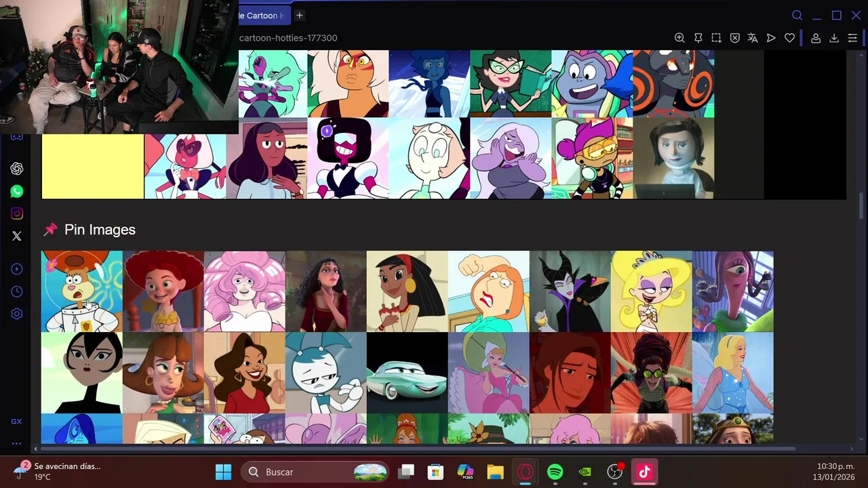
Task: Open OBS Studio from the taskbar
Action: coord(614,472)
